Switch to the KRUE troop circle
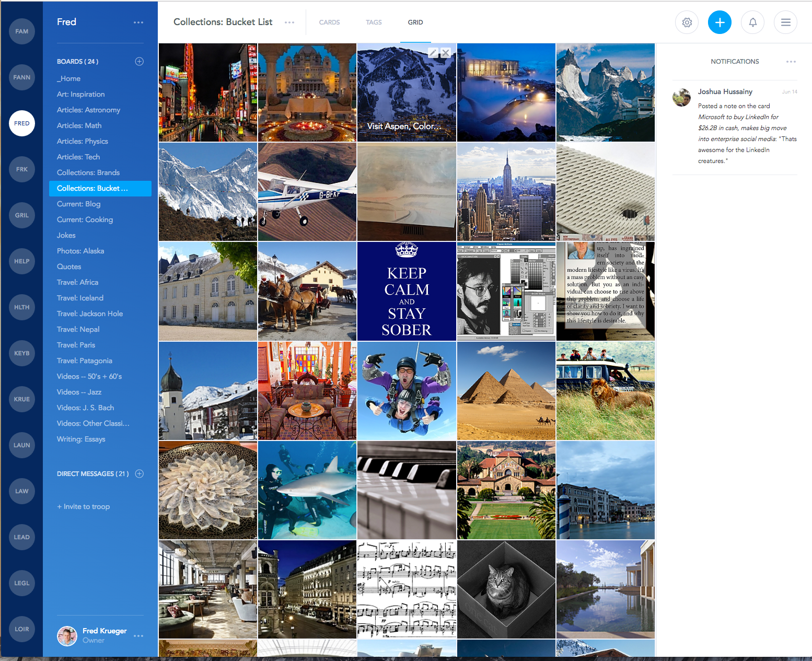 click(22, 399)
